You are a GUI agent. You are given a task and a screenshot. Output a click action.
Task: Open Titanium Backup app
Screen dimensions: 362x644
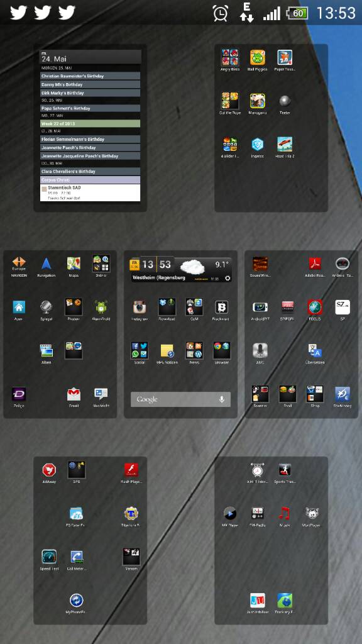point(131,513)
